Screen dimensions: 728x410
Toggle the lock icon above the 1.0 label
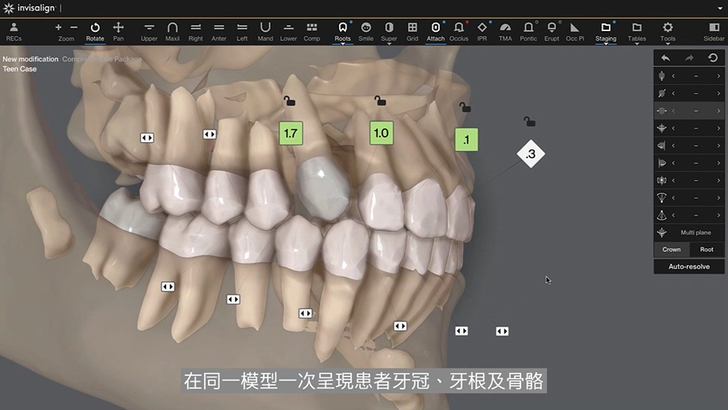[380, 100]
